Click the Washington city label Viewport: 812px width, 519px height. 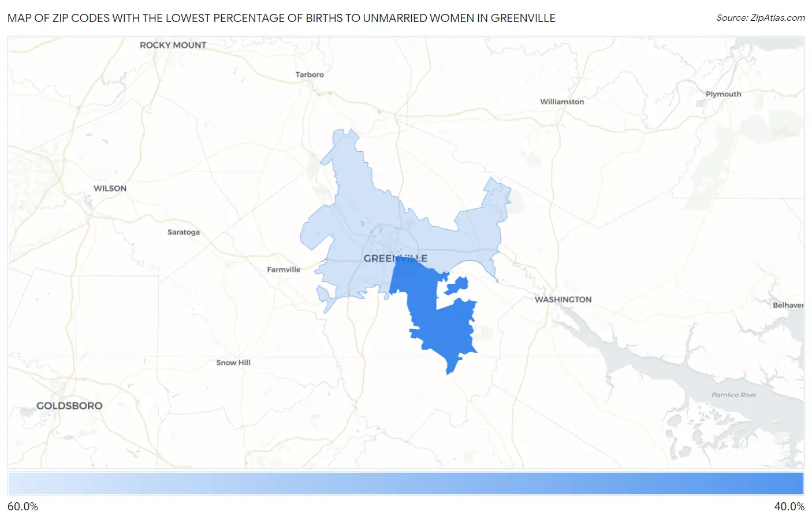click(x=563, y=300)
